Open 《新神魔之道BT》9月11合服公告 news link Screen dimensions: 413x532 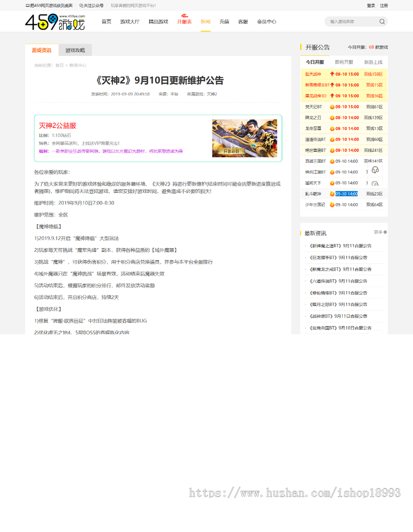tap(340, 246)
